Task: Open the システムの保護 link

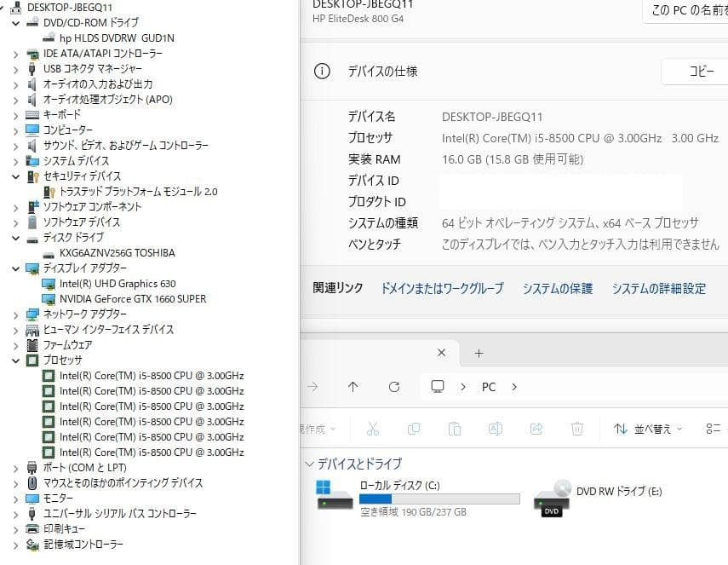Action: 559,288
